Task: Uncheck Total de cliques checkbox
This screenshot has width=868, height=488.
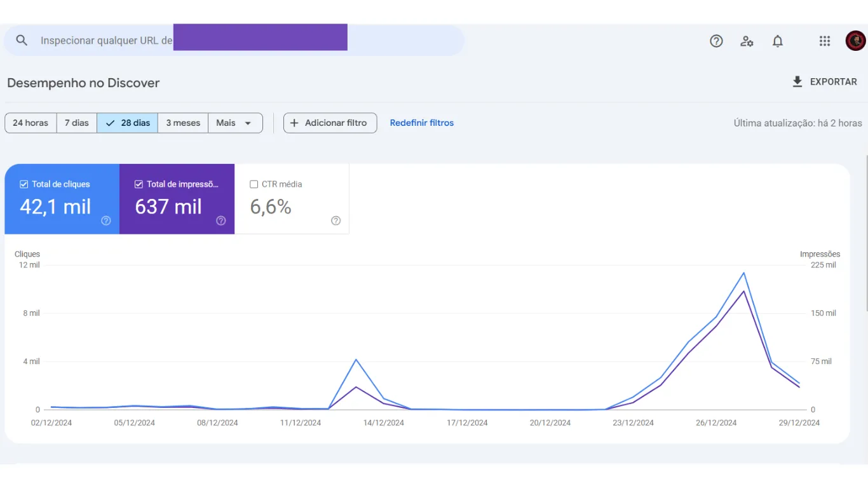Action: pos(24,184)
